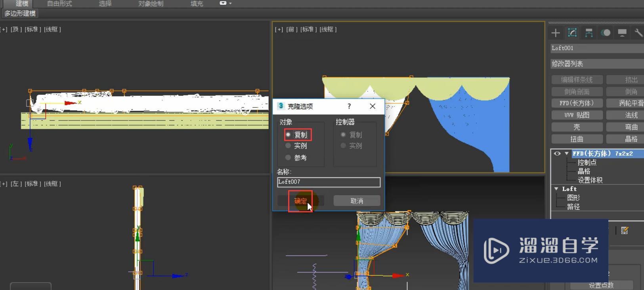Select 图形 sub-object under Loft
The height and width of the screenshot is (290, 644).
(573, 198)
